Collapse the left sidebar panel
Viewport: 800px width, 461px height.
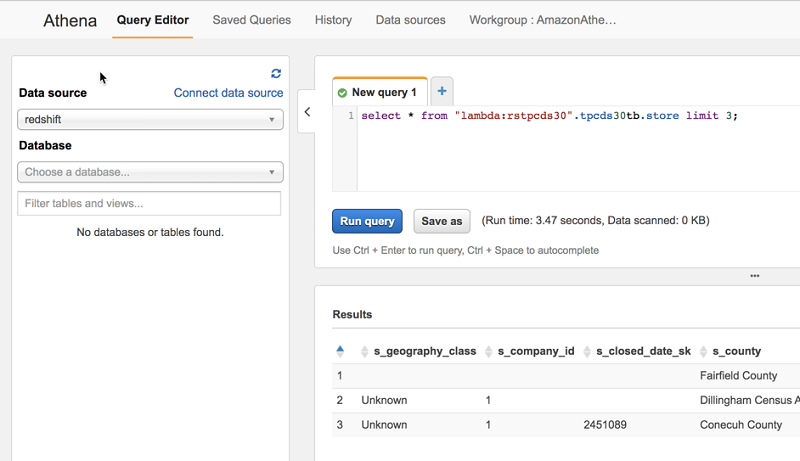[x=307, y=112]
